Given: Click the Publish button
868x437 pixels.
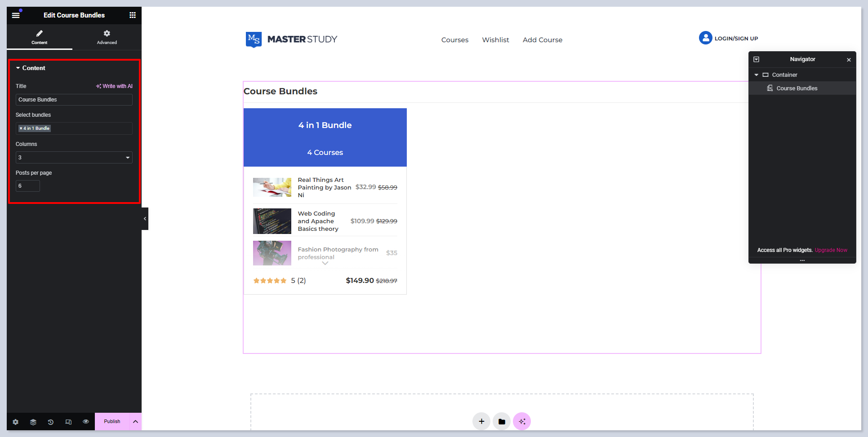Looking at the screenshot, I should tap(112, 422).
